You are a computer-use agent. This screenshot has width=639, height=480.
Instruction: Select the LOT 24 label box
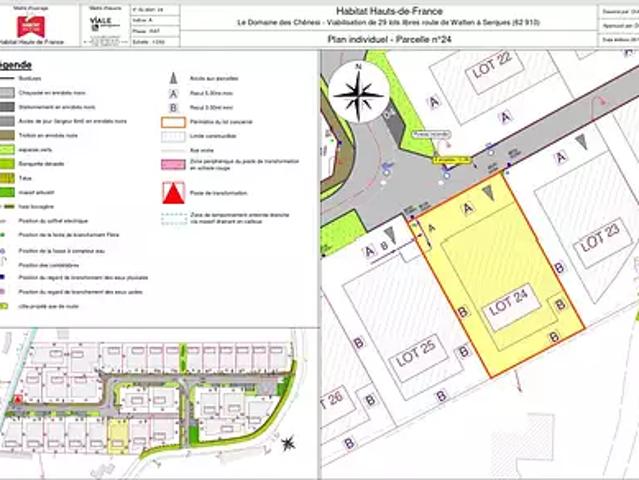(511, 307)
